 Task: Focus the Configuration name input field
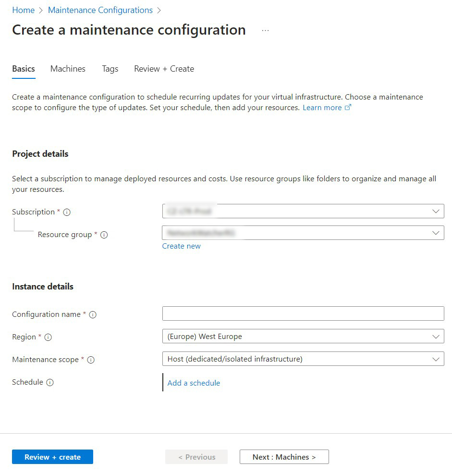coord(303,313)
